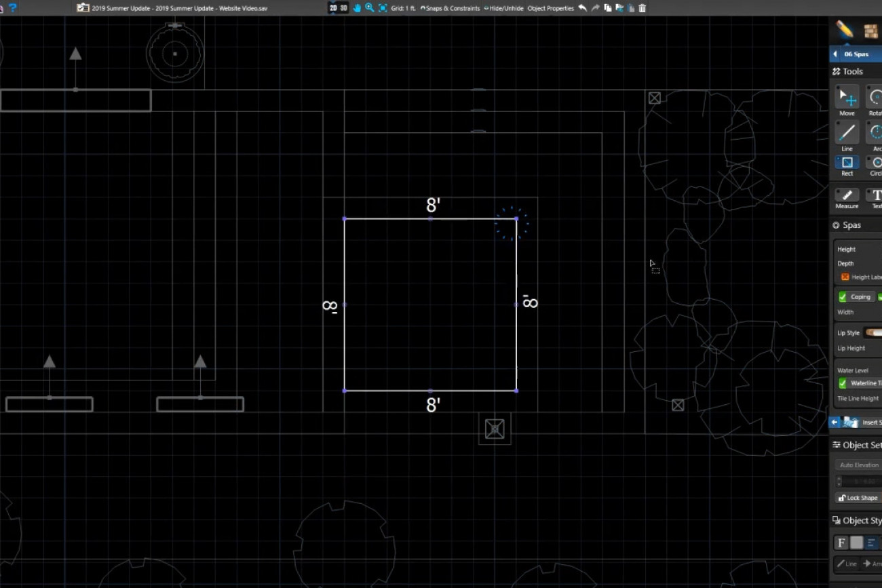Open the Snaps & Constraints dropdown
Image resolution: width=882 pixels, height=588 pixels.
(x=450, y=8)
